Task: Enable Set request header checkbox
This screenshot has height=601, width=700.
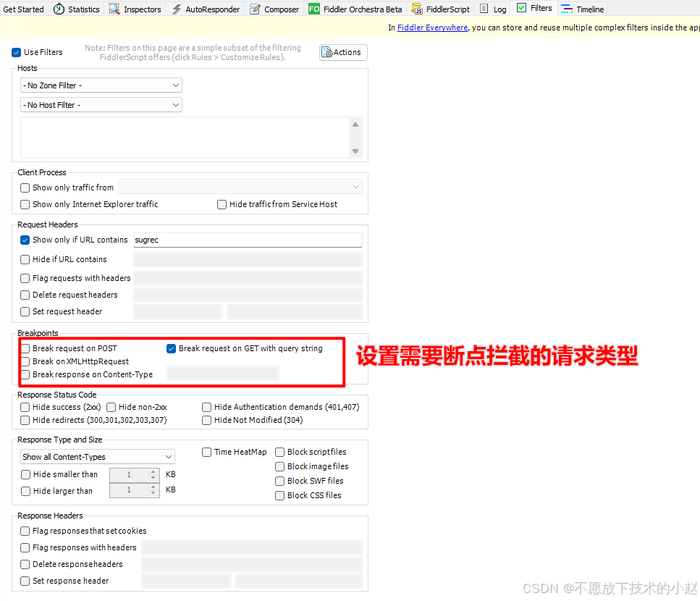Action: click(25, 311)
